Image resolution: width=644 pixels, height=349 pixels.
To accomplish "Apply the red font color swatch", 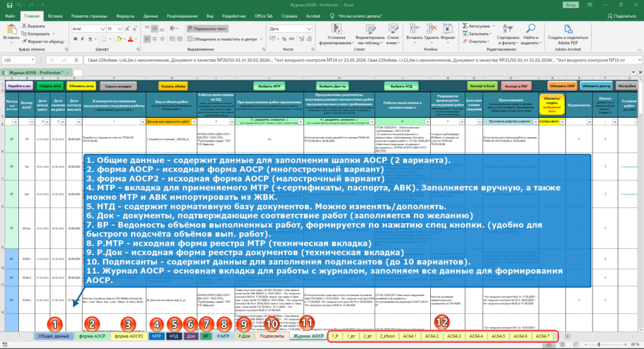I will (130, 39).
